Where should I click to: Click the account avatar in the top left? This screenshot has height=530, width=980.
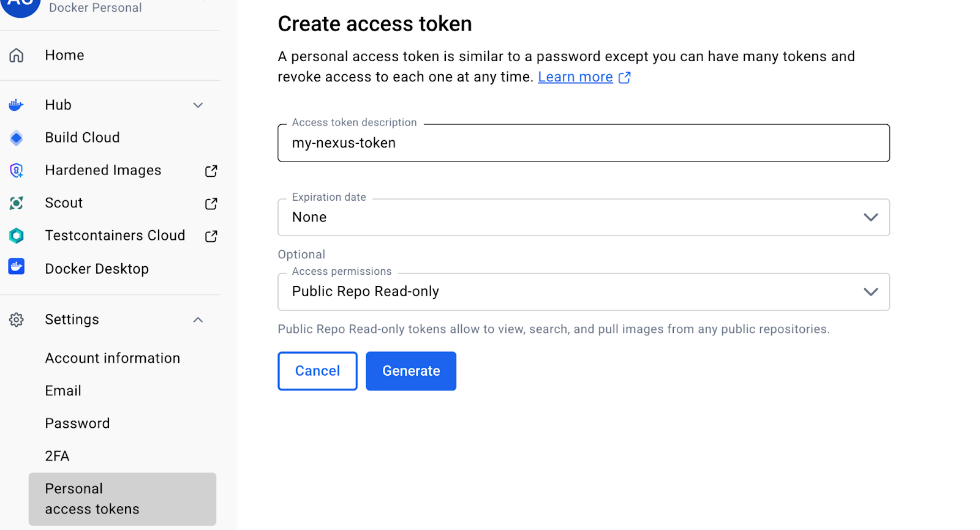(21, 6)
